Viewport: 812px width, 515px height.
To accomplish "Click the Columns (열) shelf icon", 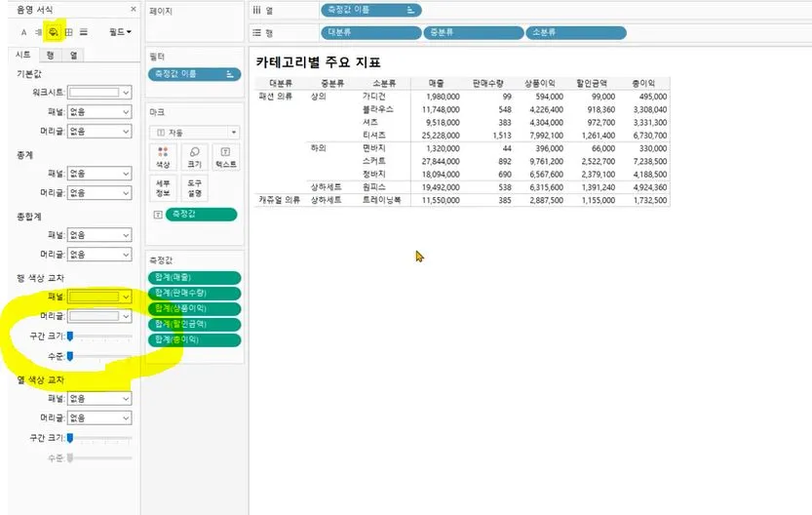I will click(x=256, y=10).
